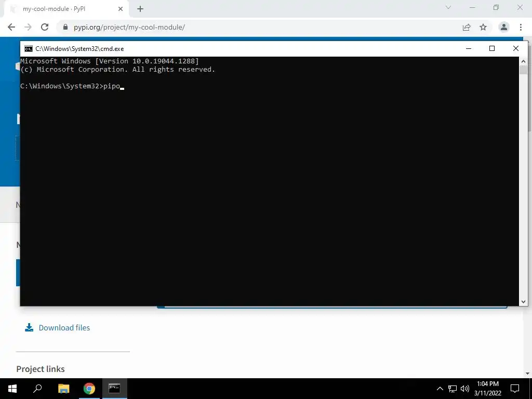Screen dimensions: 532x399
Task: Open volume control tray icon
Action: click(465, 389)
